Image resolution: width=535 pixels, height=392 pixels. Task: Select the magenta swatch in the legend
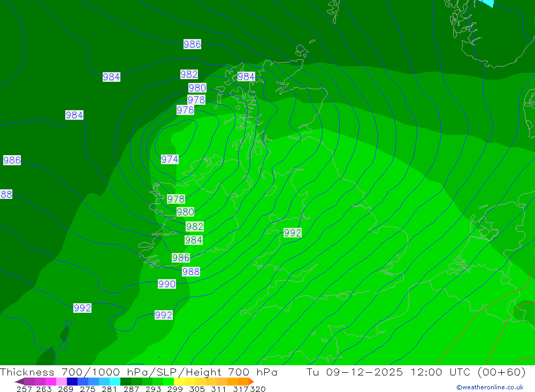[x=50, y=381]
